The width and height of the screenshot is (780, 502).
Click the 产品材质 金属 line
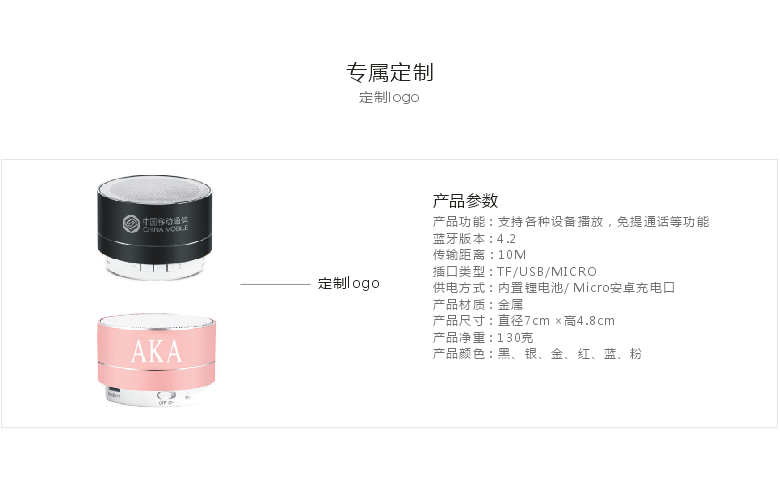(x=478, y=304)
